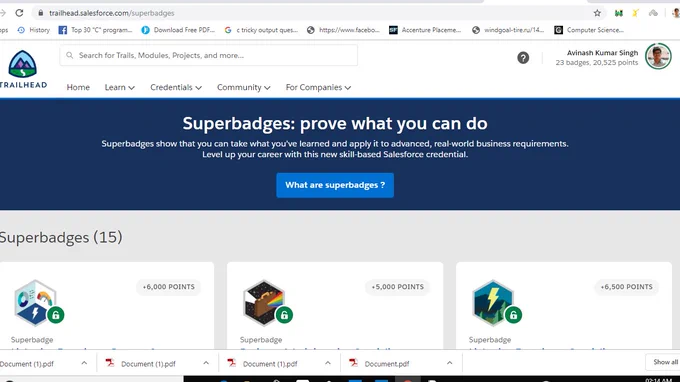Click What are superbadges button
Viewport: 680px width, 382px height.
335,185
